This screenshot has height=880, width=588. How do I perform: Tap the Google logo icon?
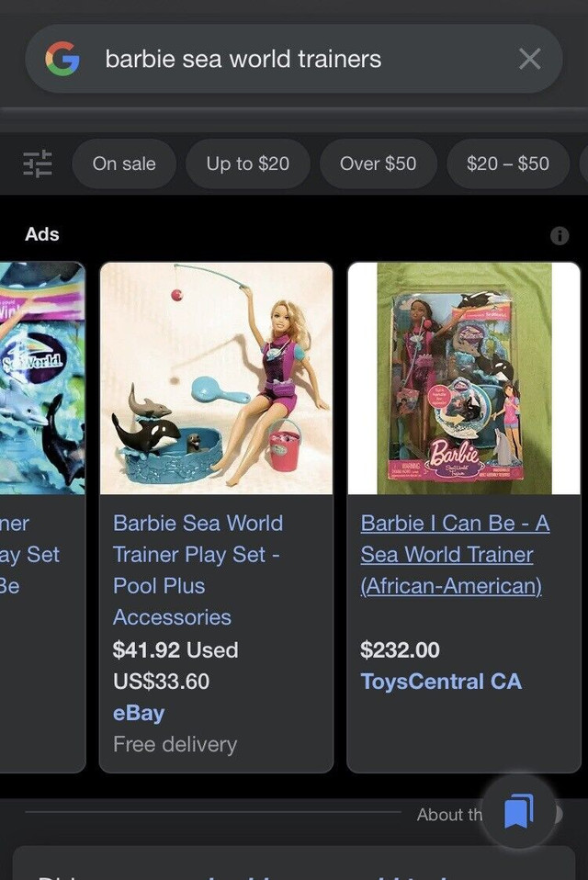[x=62, y=60]
